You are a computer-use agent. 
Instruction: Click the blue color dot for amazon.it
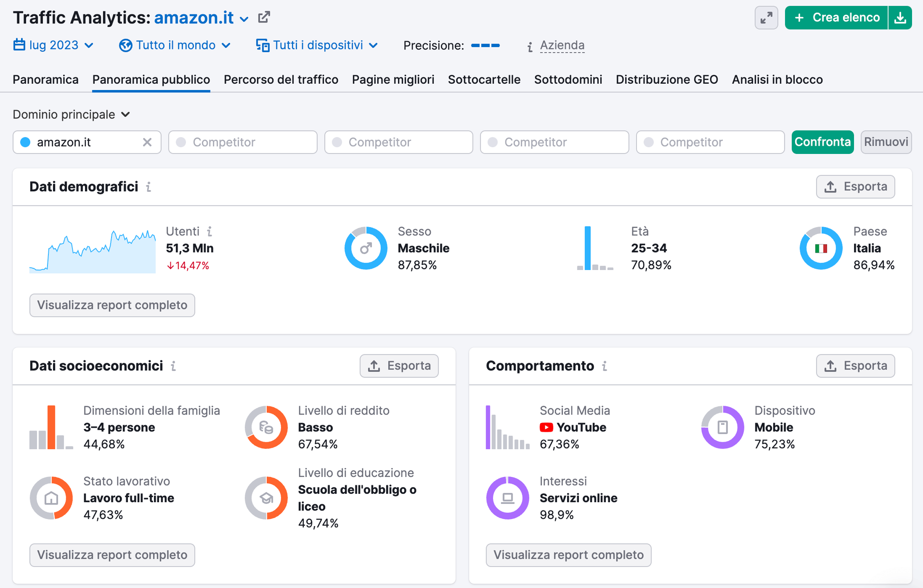coord(26,142)
